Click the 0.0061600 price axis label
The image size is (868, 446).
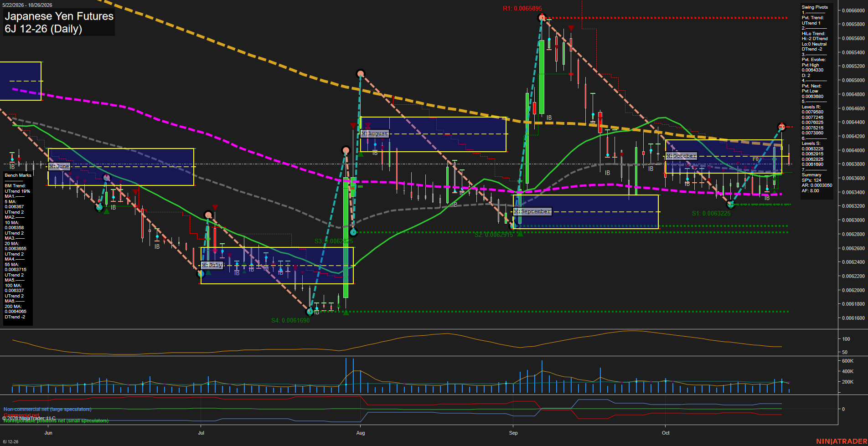coord(853,318)
